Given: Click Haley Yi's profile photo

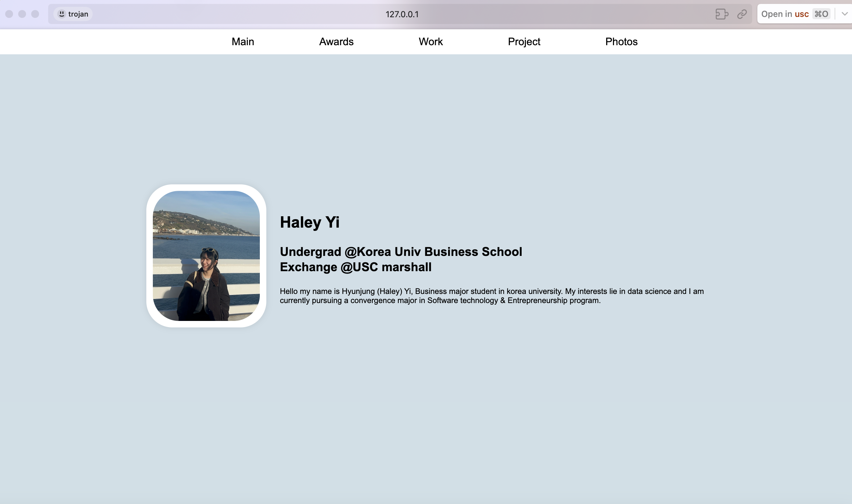Looking at the screenshot, I should tap(206, 256).
